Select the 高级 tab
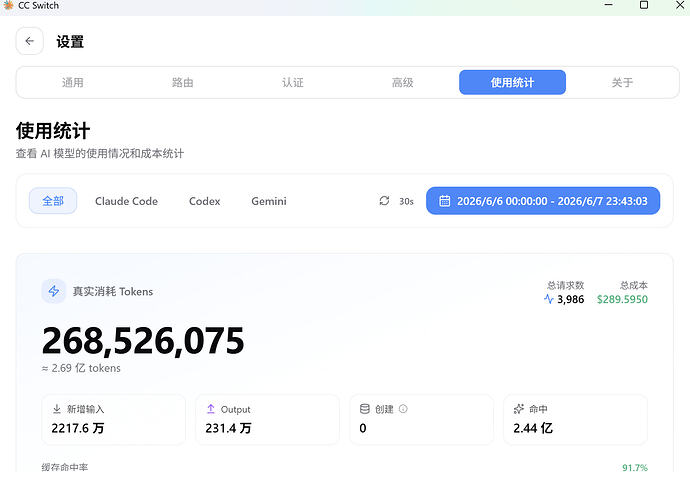Screen dimensions: 690x482 click(x=403, y=82)
